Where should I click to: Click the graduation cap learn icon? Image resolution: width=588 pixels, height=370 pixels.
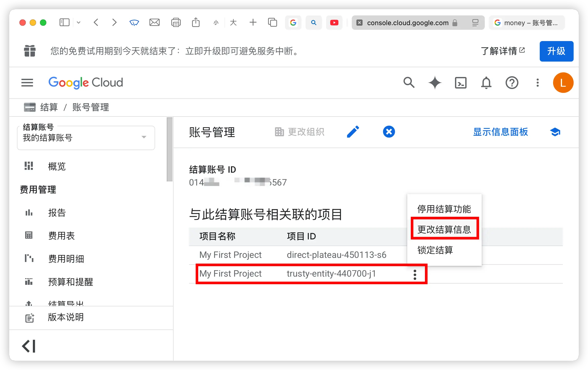555,132
